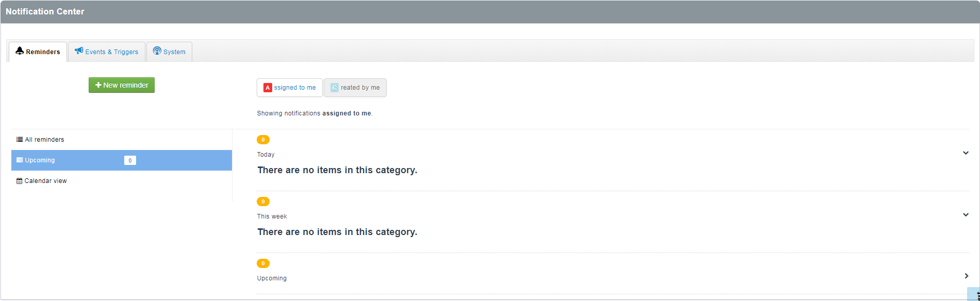
Task: Click the bell icon on Reminders tab
Action: 20,51
